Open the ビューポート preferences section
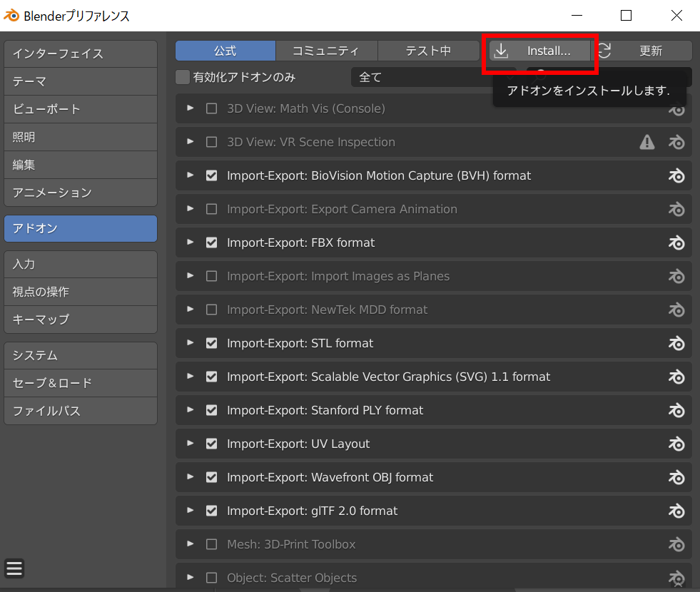 coord(81,109)
